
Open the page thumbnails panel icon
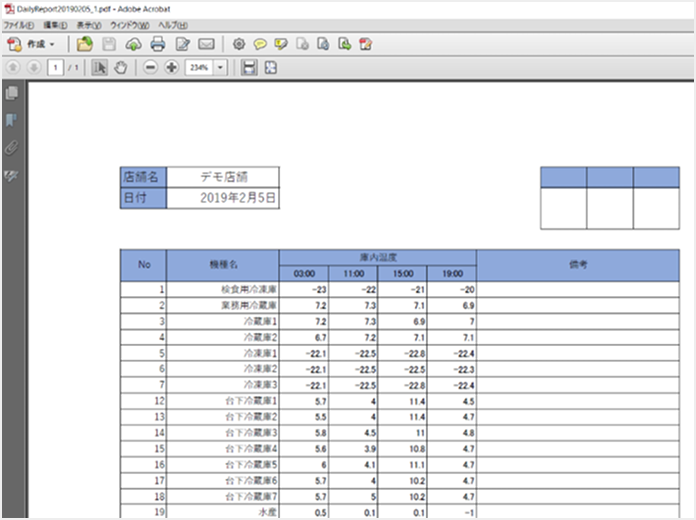point(12,93)
